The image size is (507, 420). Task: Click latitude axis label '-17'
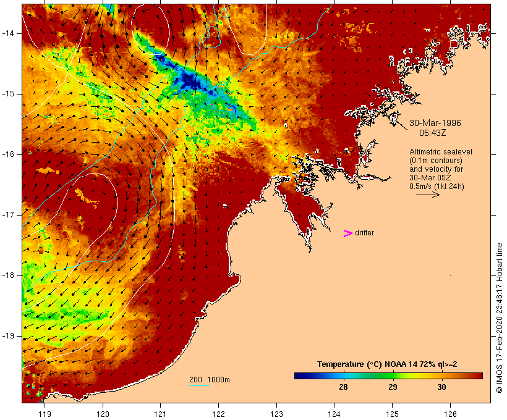pos(7,215)
